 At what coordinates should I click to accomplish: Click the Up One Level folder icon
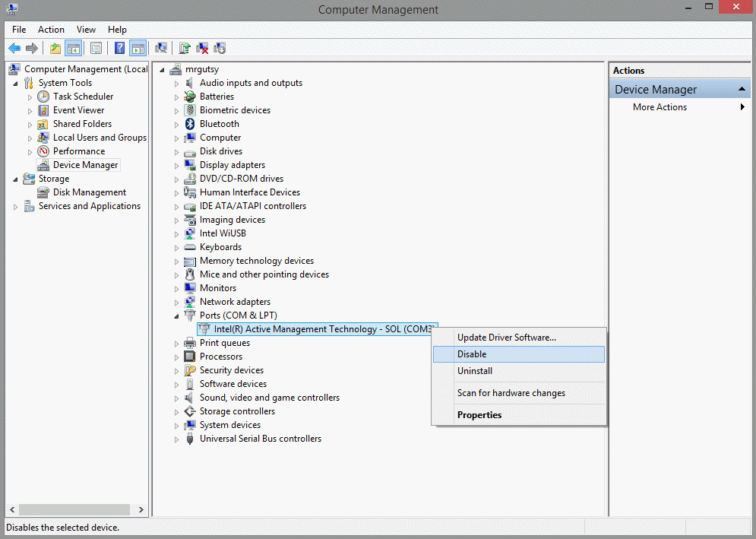tap(55, 48)
